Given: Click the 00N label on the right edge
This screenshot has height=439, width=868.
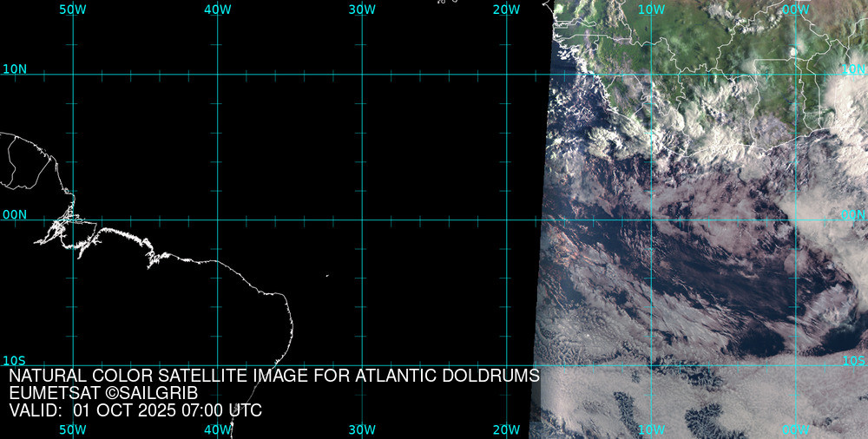Looking at the screenshot, I should pyautogui.click(x=854, y=214).
